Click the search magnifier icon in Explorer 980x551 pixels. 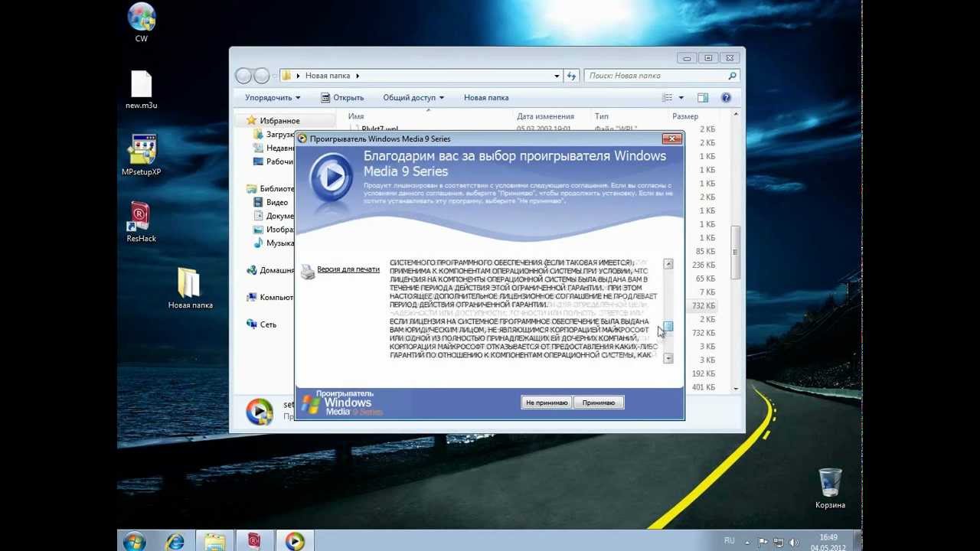click(732, 76)
